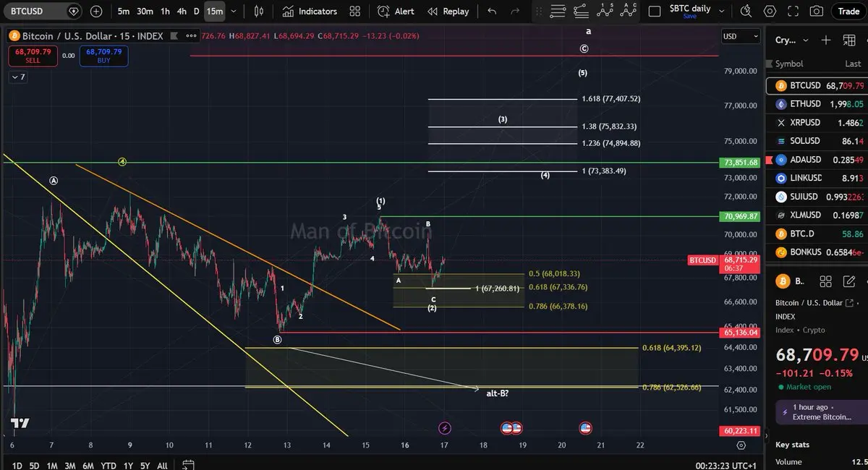Image resolution: width=868 pixels, height=470 pixels.
Task: Open price scale settings gear below axis
Action: point(741,446)
